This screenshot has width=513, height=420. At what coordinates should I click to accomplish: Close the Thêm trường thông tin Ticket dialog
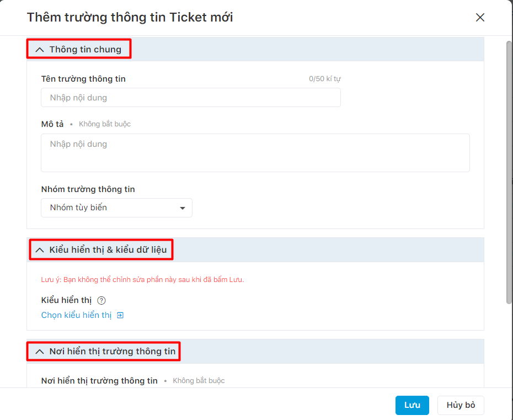click(480, 17)
